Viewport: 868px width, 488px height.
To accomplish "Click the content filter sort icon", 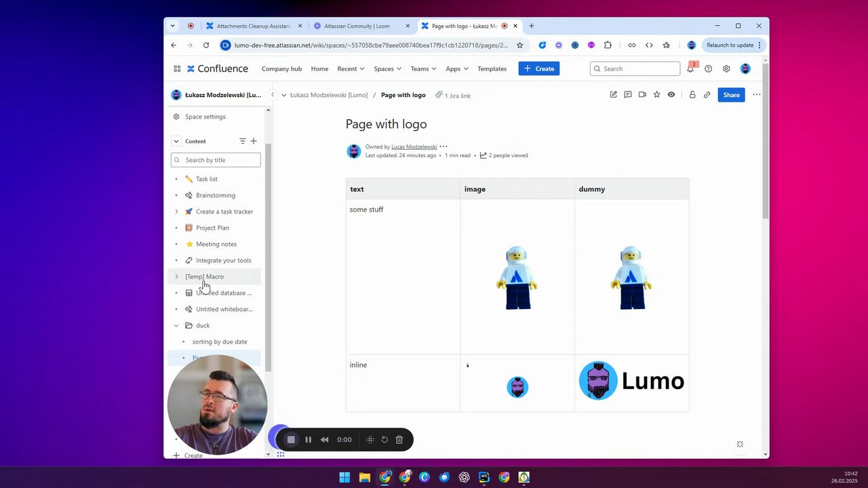I will point(242,141).
